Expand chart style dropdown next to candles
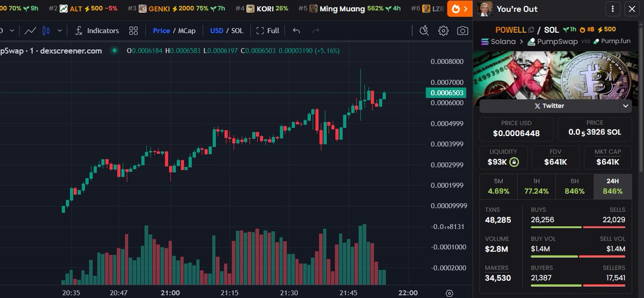The image size is (644, 298). pyautogui.click(x=59, y=31)
